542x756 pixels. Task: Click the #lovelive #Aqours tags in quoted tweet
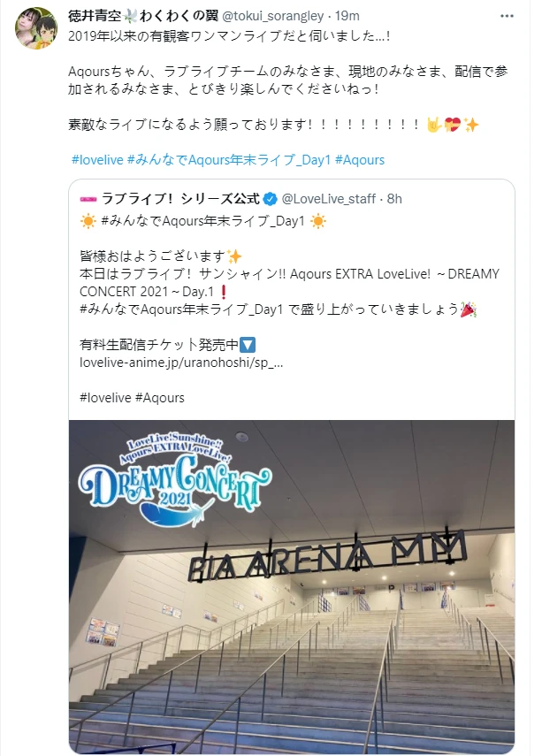click(x=132, y=398)
